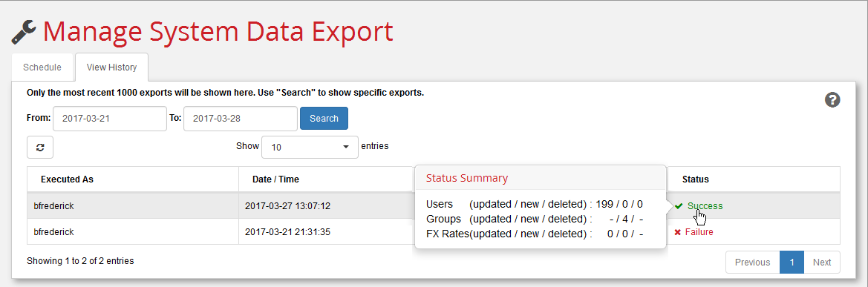Select page 1 in pagination
Image resolution: width=868 pixels, height=287 pixels.
coord(792,262)
